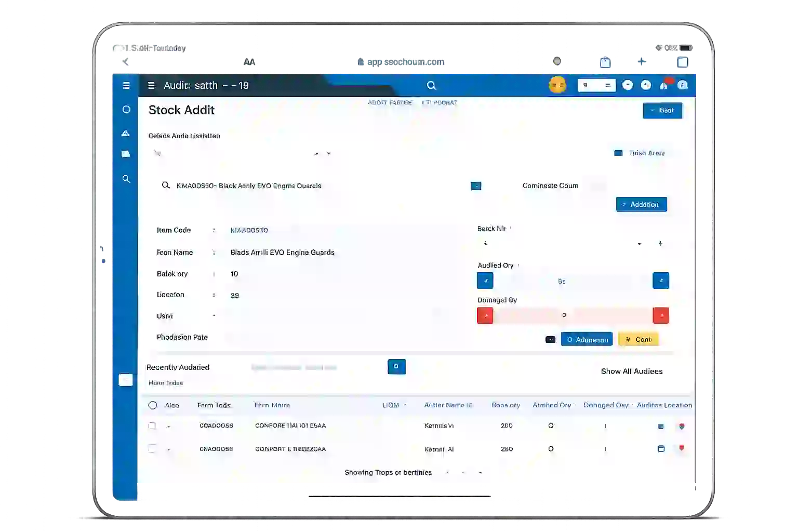The image size is (798, 532).
Task: Click the blue 0 count badge
Action: [396, 367]
